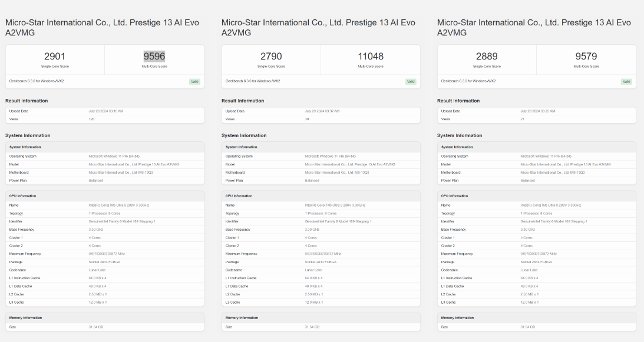Click the L1 Instruction Cache row in the 2901 result
The height and width of the screenshot is (342, 644).
click(x=105, y=278)
